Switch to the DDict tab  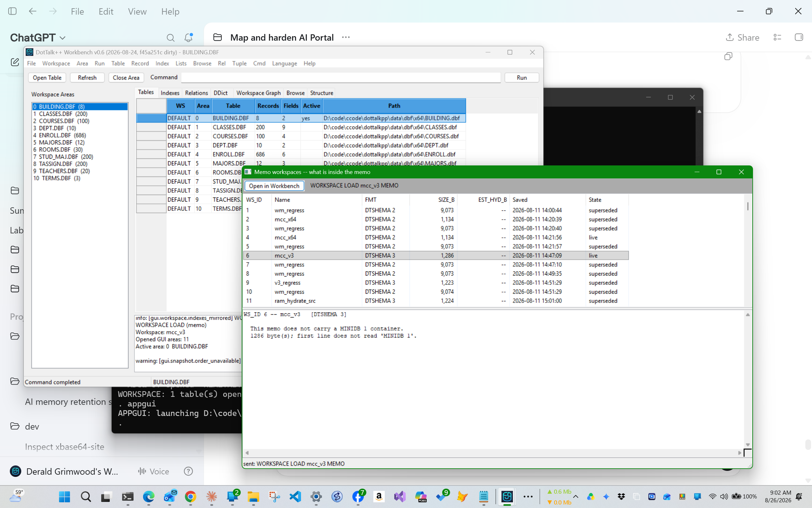pyautogui.click(x=220, y=93)
